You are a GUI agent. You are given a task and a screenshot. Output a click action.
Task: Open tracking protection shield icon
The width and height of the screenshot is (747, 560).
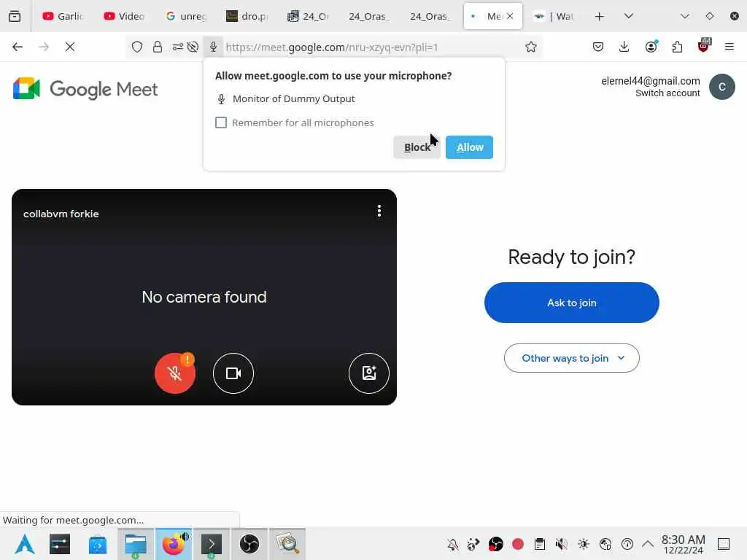click(137, 47)
